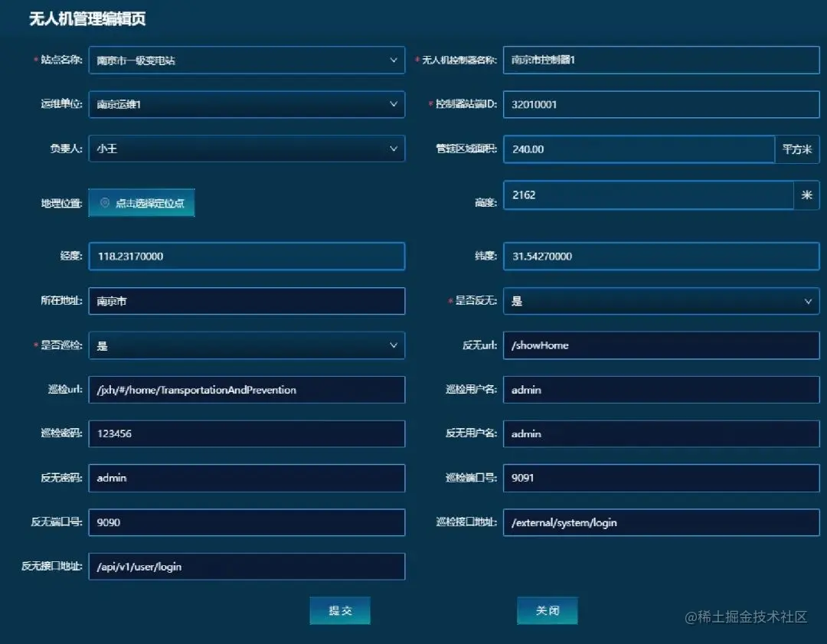Click the 巡检接口地址 input
Viewport: 827px width, 644px height.
point(661,522)
